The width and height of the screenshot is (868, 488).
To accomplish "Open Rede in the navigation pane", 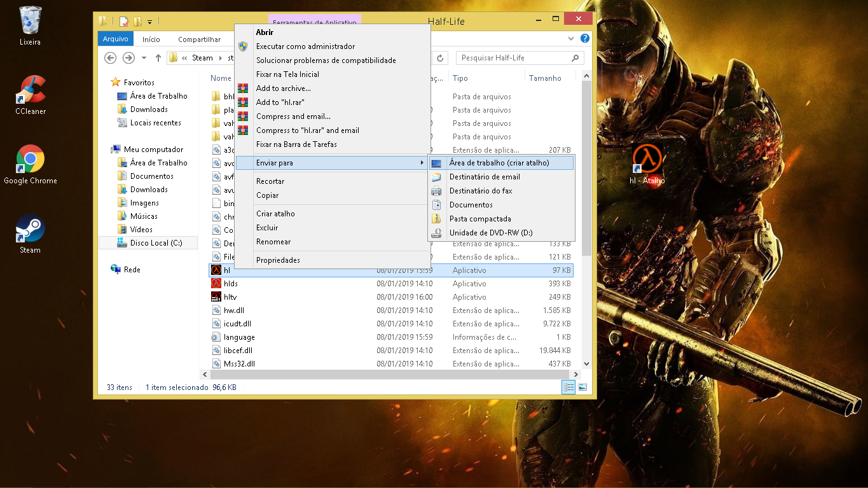I will tap(125, 270).
